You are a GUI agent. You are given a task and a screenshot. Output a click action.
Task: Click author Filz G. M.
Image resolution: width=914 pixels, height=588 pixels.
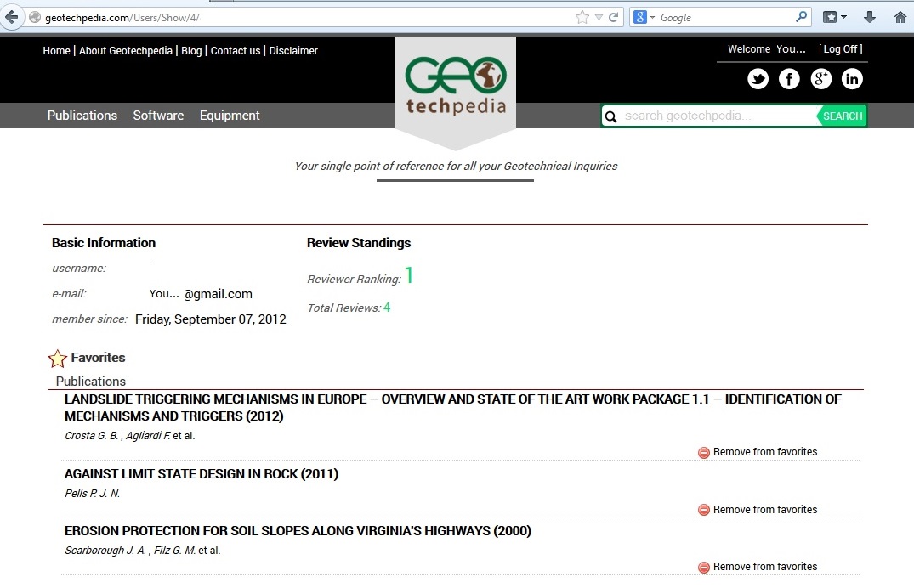coord(175,551)
